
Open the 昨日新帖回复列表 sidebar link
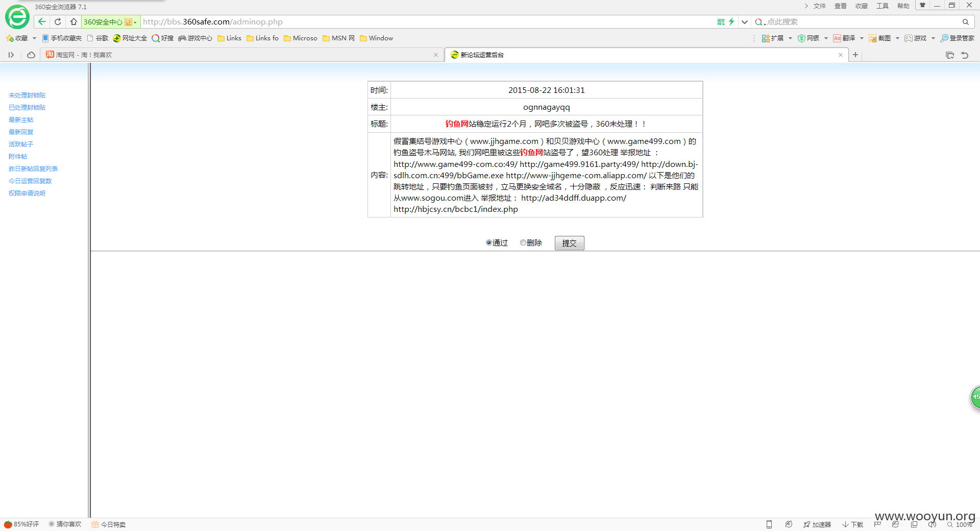[33, 169]
